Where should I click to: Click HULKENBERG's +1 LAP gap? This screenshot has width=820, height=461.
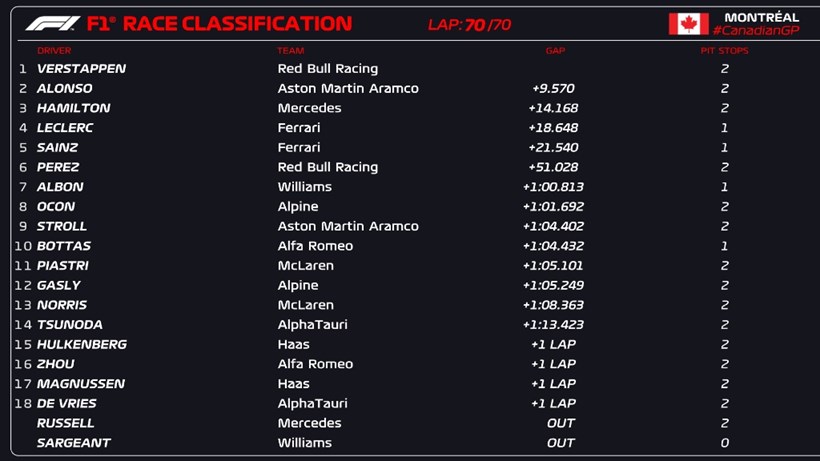[553, 344]
